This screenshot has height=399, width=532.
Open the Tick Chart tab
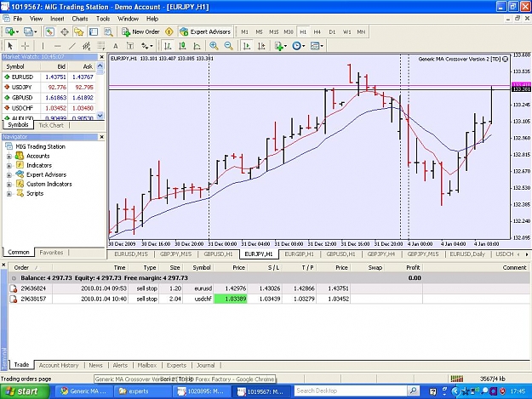(51, 125)
